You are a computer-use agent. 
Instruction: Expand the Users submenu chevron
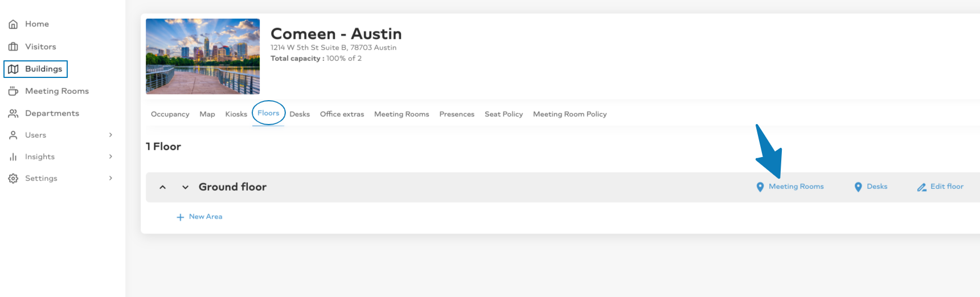(x=110, y=135)
